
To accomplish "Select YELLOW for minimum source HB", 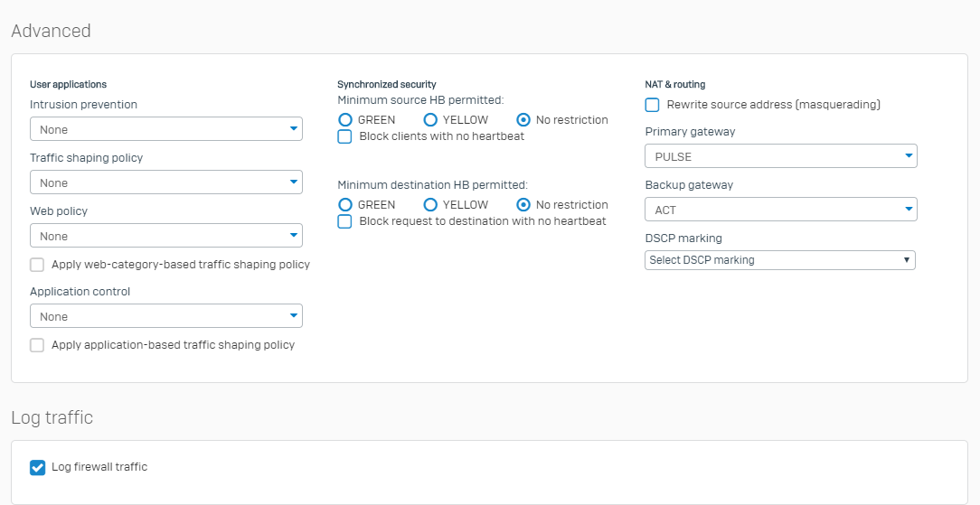I will [x=430, y=119].
